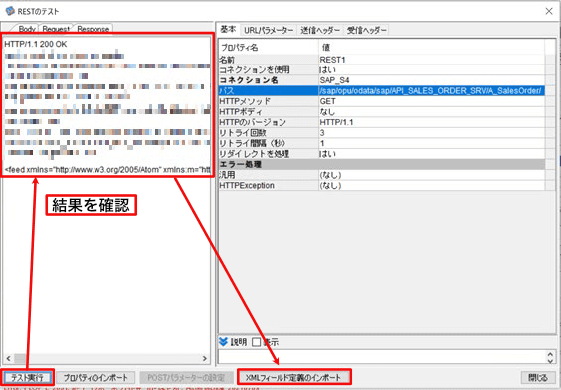Select the (なし) value for 汎用
This screenshot has height=390, width=561.
(x=431, y=175)
